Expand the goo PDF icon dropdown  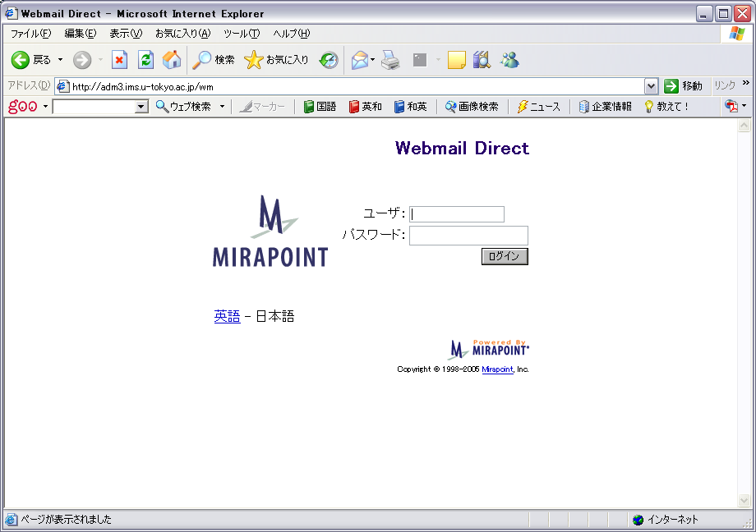coord(744,106)
